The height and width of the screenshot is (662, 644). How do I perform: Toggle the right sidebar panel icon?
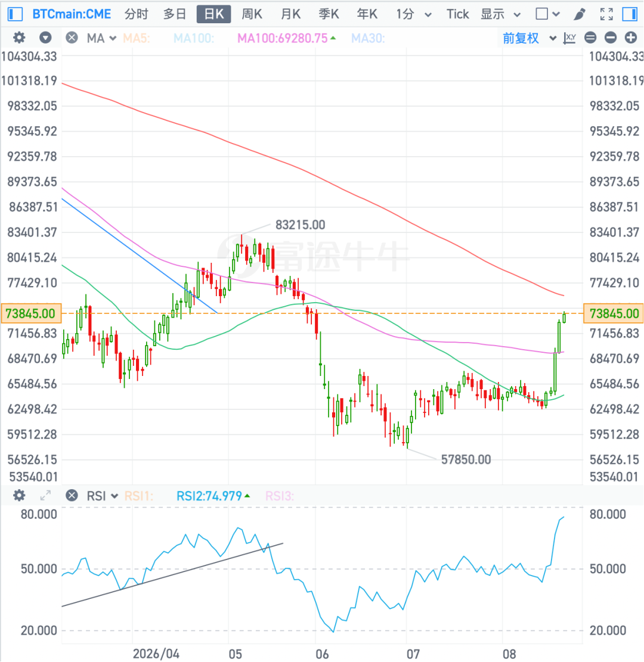[x=630, y=14]
